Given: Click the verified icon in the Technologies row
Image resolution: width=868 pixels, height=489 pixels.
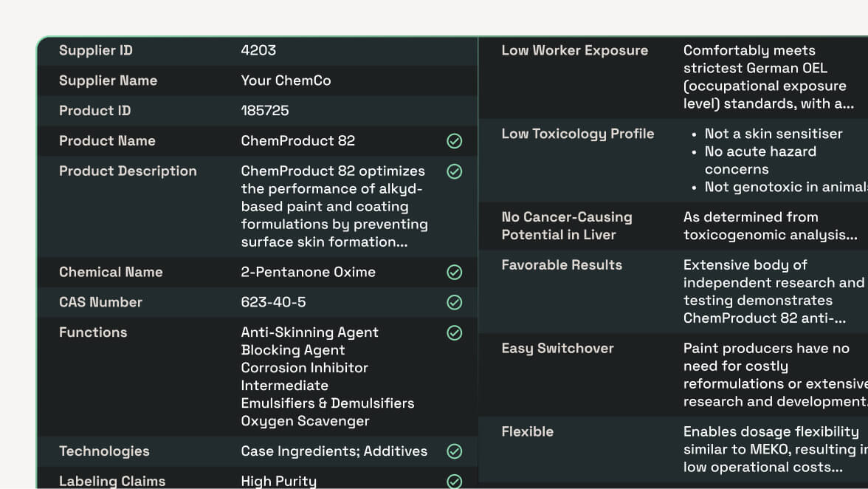Looking at the screenshot, I should tap(455, 451).
